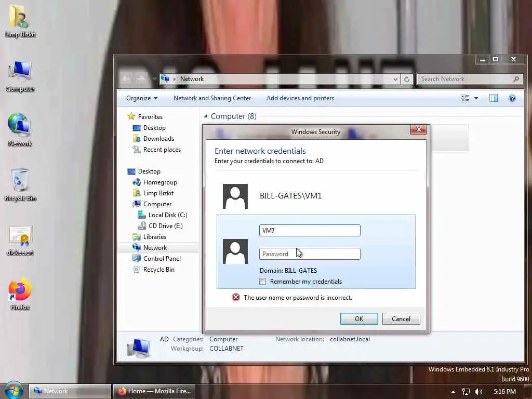The image size is (532, 399).
Task: Select the BILL-GATES\VM1 account tile
Action: pos(315,196)
